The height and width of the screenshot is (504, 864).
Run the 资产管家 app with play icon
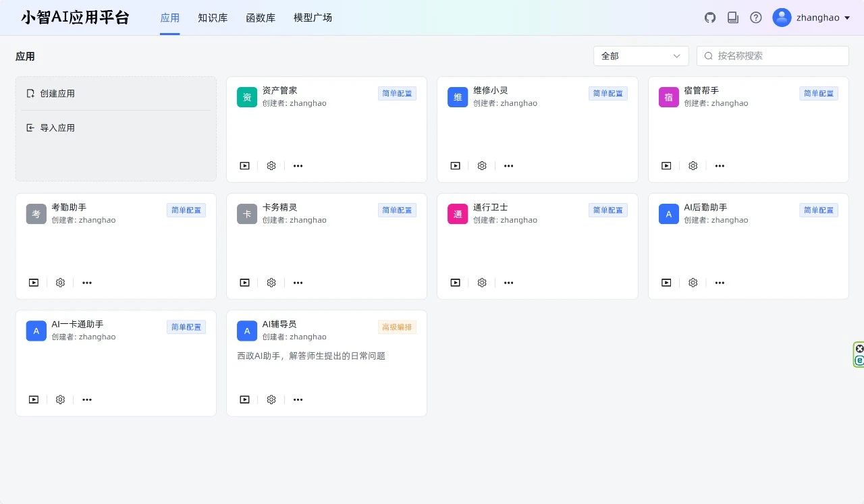coord(245,166)
